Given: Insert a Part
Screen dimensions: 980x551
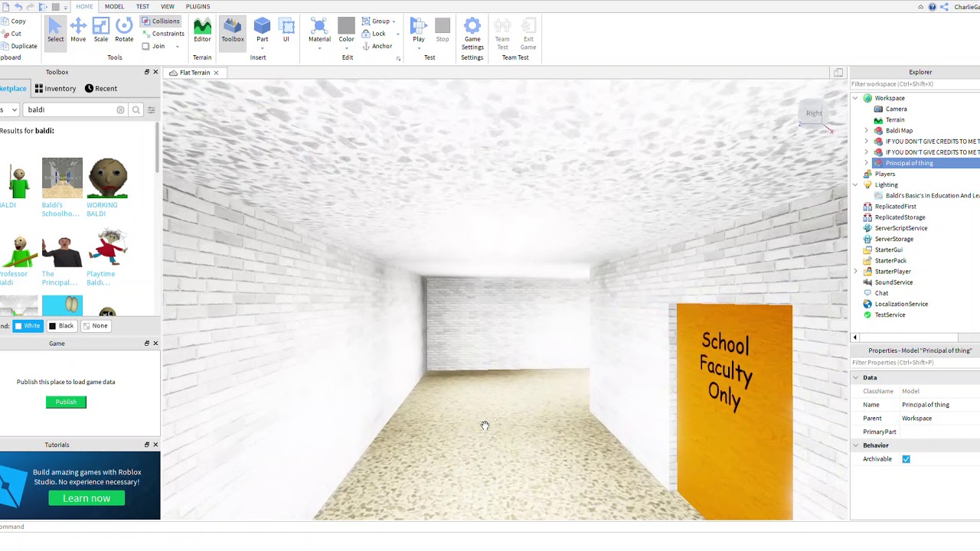Looking at the screenshot, I should click(x=263, y=31).
